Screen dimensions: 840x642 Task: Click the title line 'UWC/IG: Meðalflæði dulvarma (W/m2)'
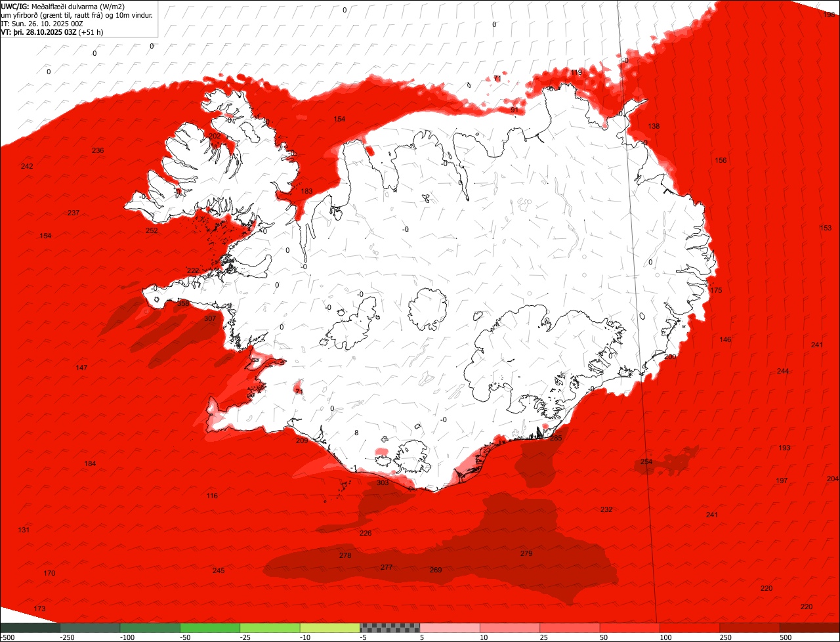point(64,6)
